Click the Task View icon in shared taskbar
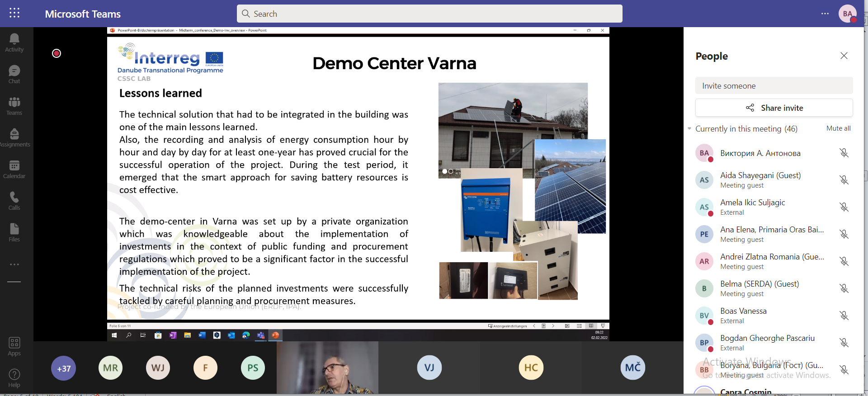This screenshot has height=396, width=868. [x=143, y=335]
